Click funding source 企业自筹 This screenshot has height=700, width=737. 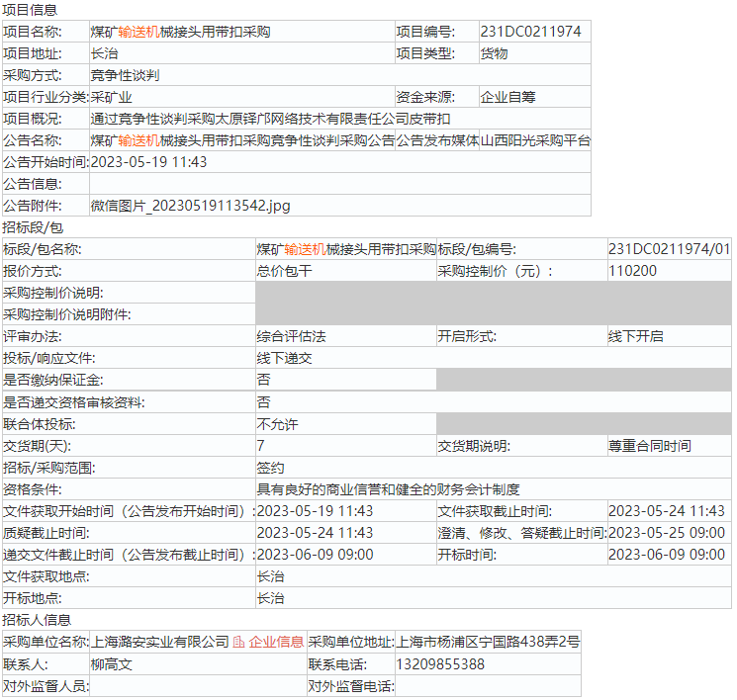coord(507,97)
